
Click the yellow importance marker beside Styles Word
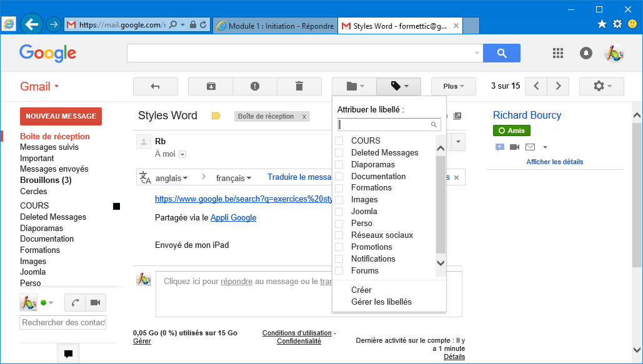[216, 116]
